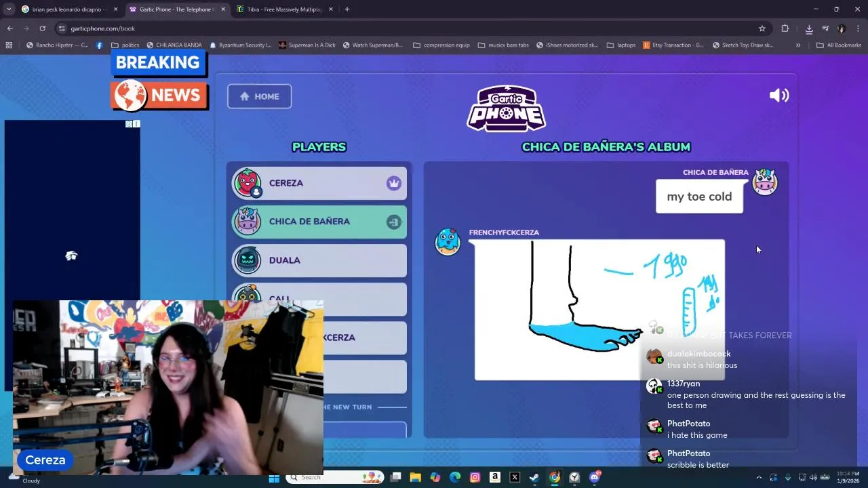Switch to the Tibia browser tab

[285, 9]
